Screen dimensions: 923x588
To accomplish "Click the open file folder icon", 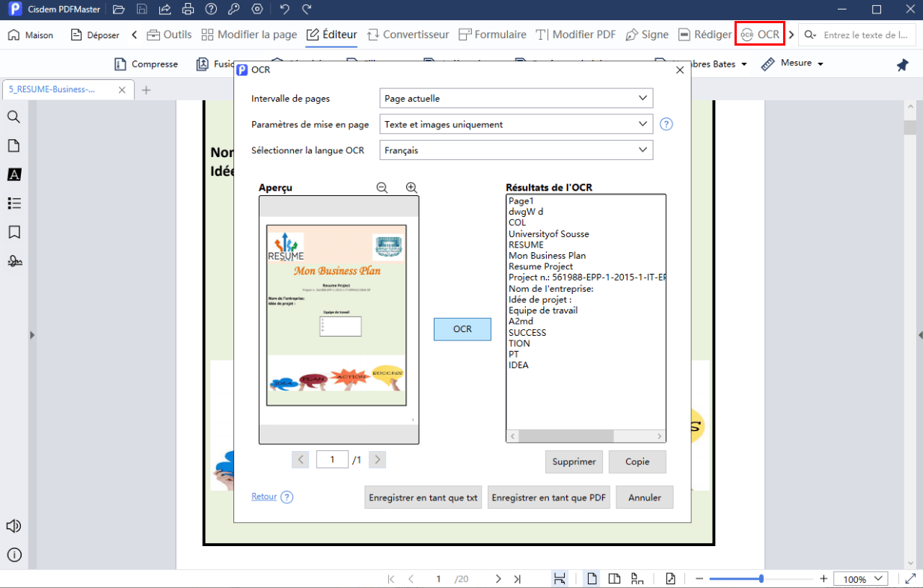I will tap(118, 10).
